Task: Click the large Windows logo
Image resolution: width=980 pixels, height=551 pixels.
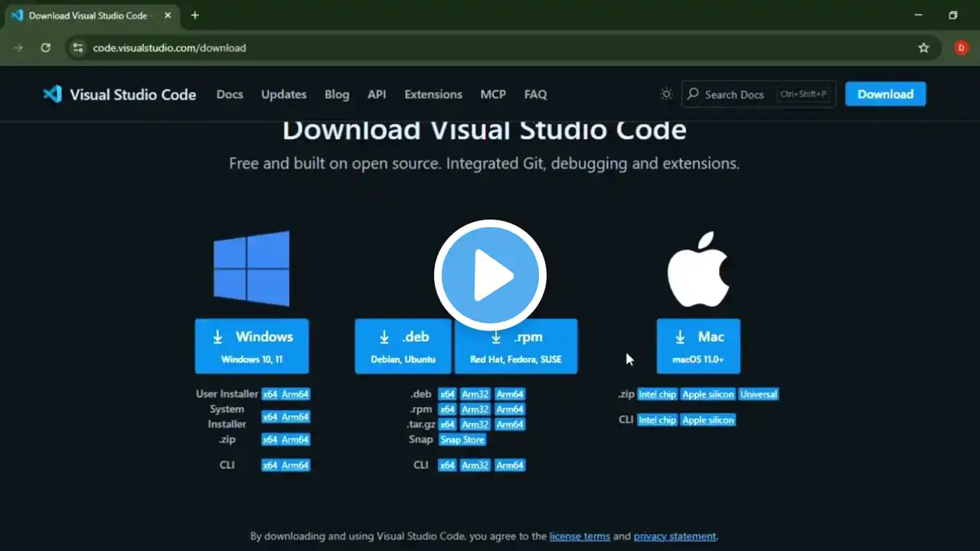Action: tap(252, 269)
